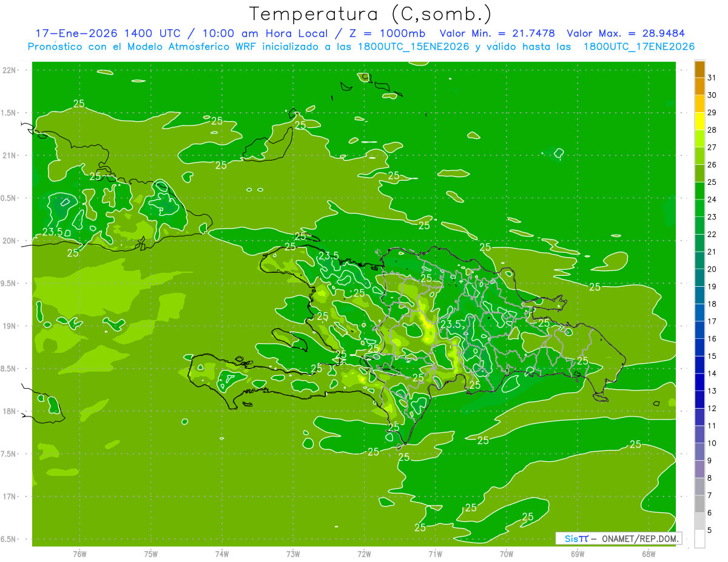The height and width of the screenshot is (562, 728).
Task: Click the "17" color scale label
Action: (x=712, y=321)
